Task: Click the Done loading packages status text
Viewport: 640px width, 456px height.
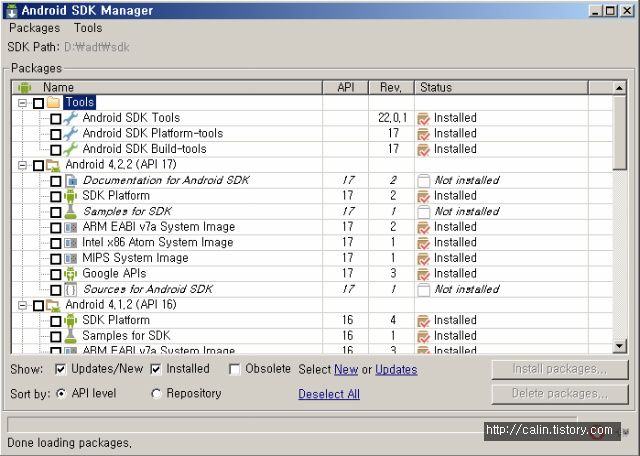Action: (x=69, y=443)
